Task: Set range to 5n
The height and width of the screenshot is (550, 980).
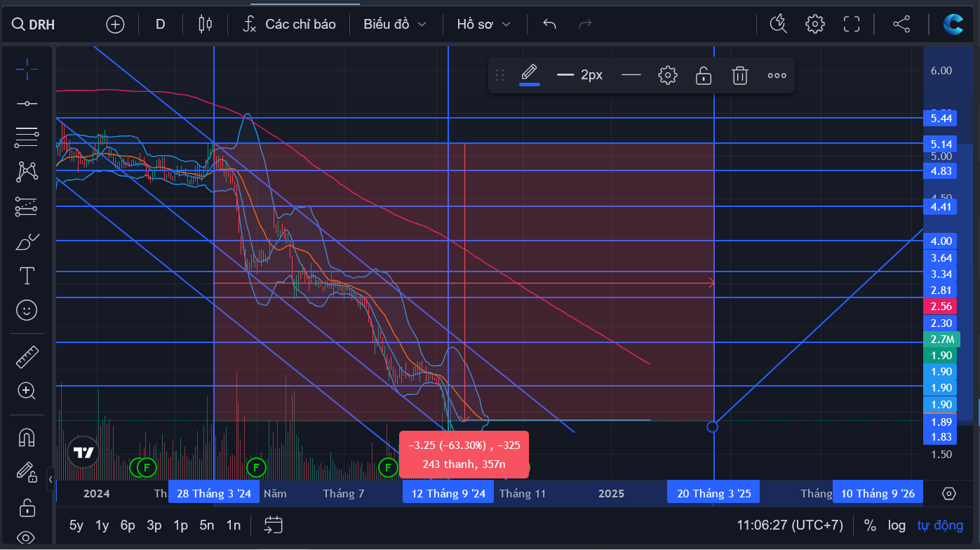Action: click(x=207, y=525)
